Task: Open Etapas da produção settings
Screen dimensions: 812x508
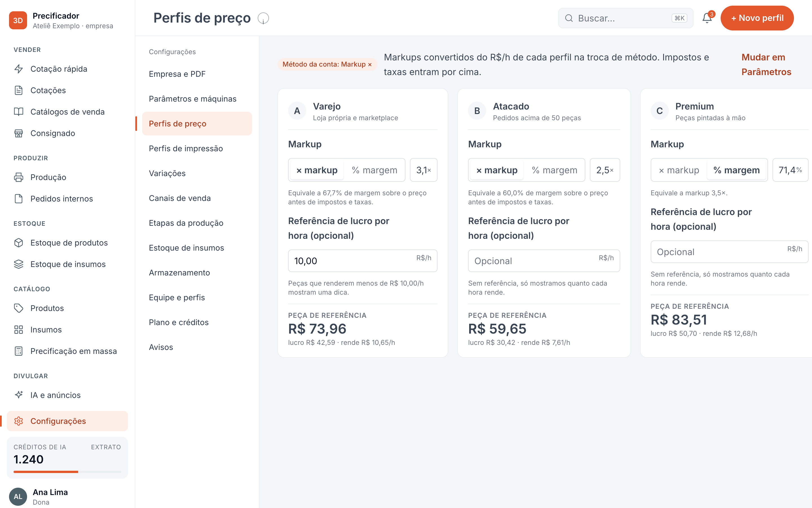Action: (197, 223)
